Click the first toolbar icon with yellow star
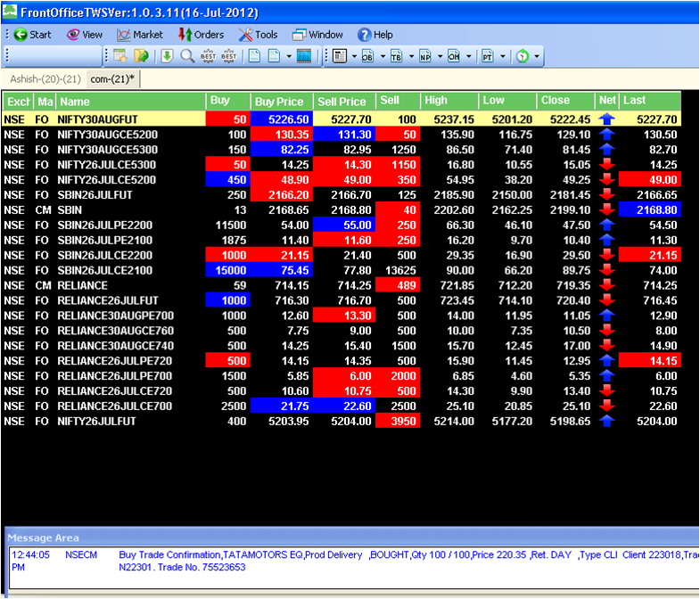The width and height of the screenshot is (700, 599). point(119,56)
